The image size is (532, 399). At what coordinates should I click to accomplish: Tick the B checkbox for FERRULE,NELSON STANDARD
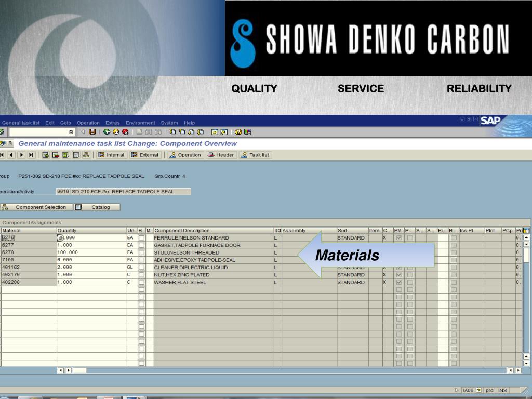click(x=141, y=238)
